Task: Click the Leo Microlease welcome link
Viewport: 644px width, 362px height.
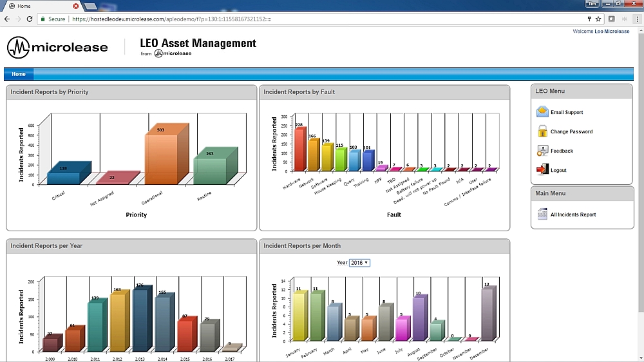Action: coord(612,31)
